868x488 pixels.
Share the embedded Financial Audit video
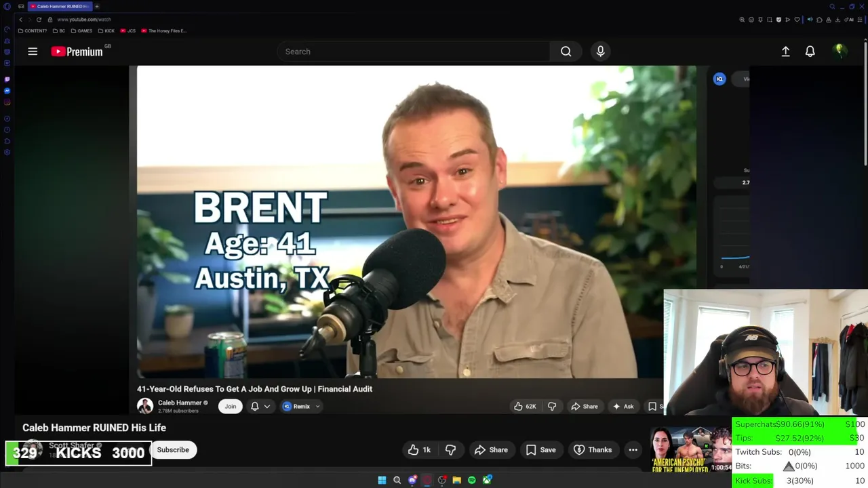(x=584, y=407)
